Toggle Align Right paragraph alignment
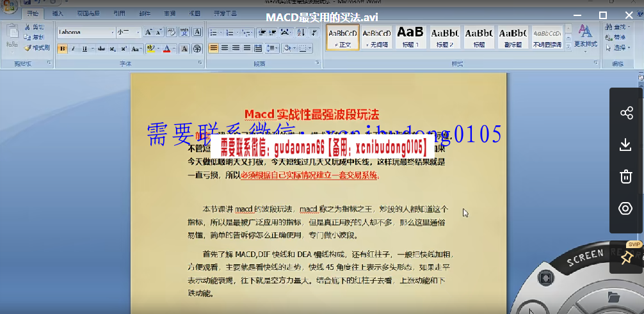Screen dimensions: 644x314 [236, 49]
